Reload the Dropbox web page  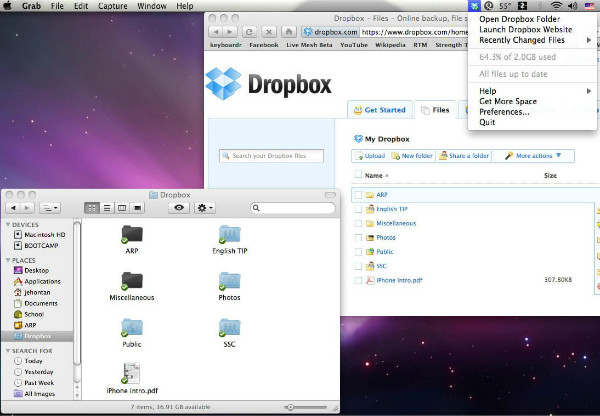coord(249,32)
